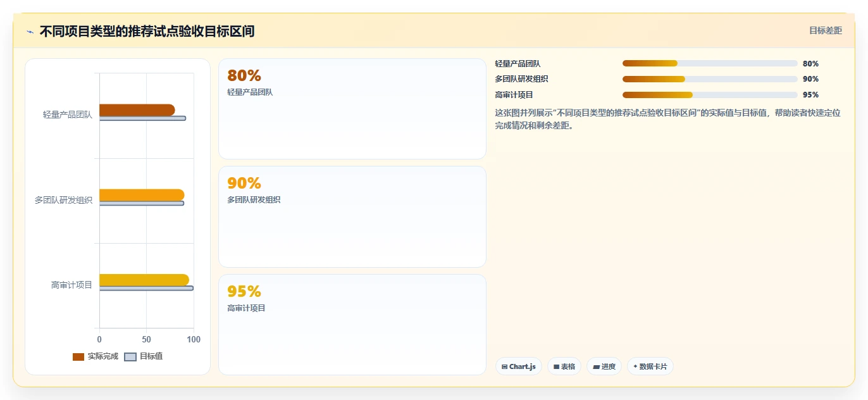
Task: Click the 轻量产品团队 axis label in chart
Action: point(68,115)
